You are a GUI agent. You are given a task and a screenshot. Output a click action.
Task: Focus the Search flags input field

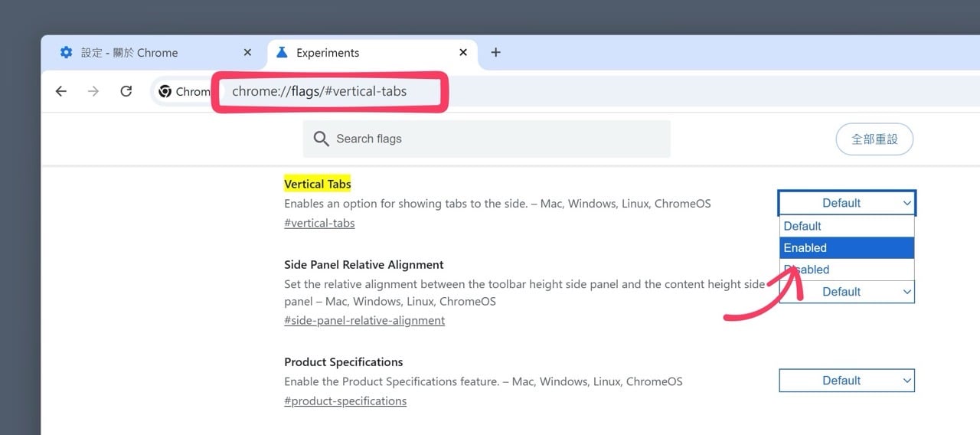pyautogui.click(x=486, y=139)
